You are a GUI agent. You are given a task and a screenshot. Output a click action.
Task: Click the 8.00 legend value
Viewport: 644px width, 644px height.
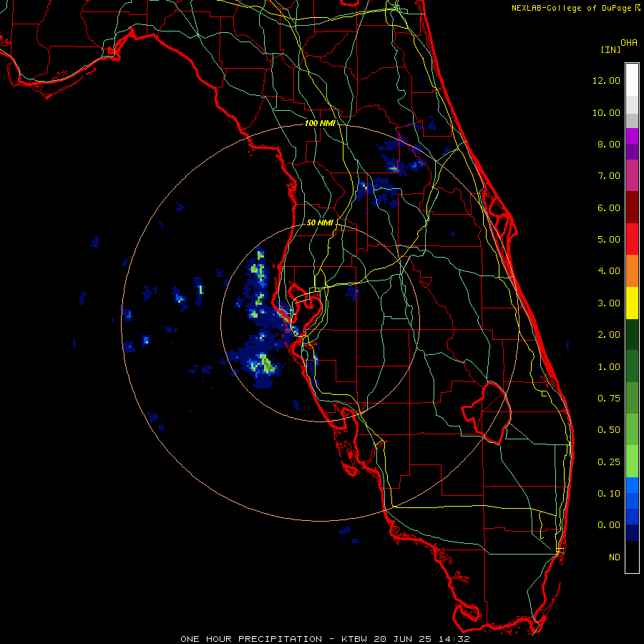[609, 144]
